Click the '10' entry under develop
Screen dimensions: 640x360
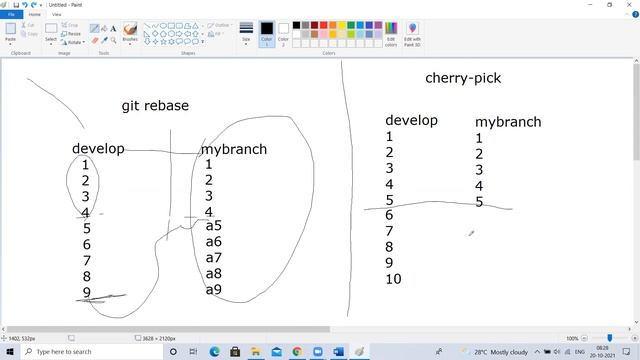click(393, 279)
